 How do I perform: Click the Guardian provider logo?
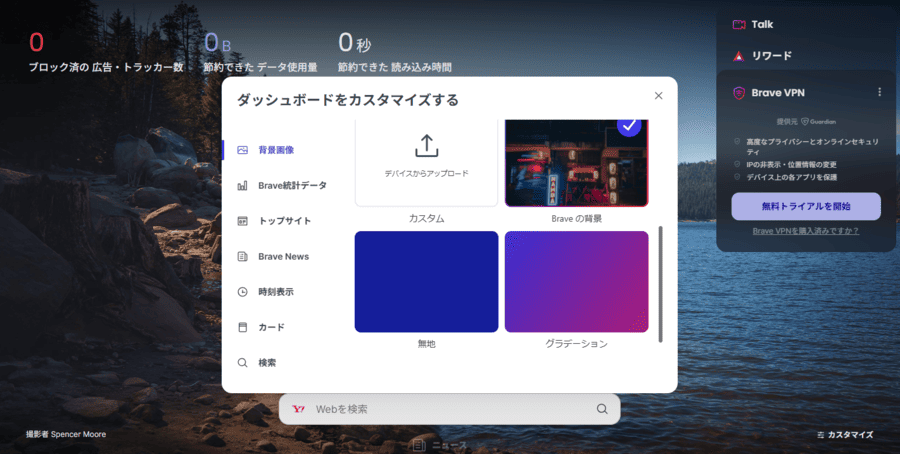click(x=818, y=122)
